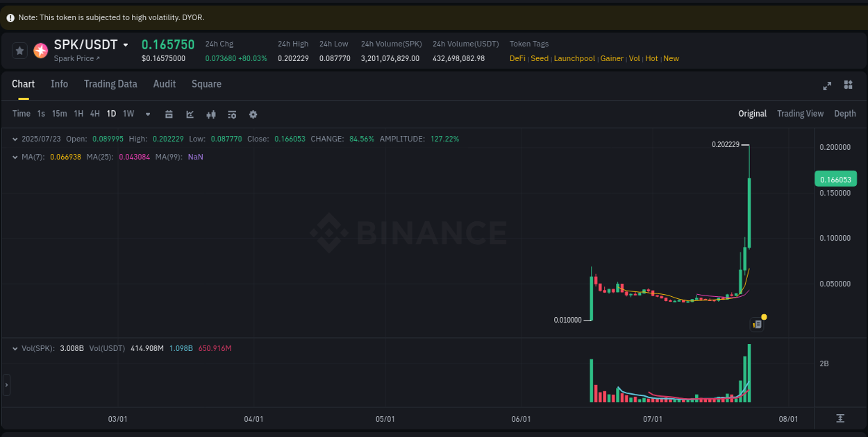Image resolution: width=868 pixels, height=437 pixels.
Task: Collapse the 2025/07/23 OHLC data row
Action: pos(15,139)
